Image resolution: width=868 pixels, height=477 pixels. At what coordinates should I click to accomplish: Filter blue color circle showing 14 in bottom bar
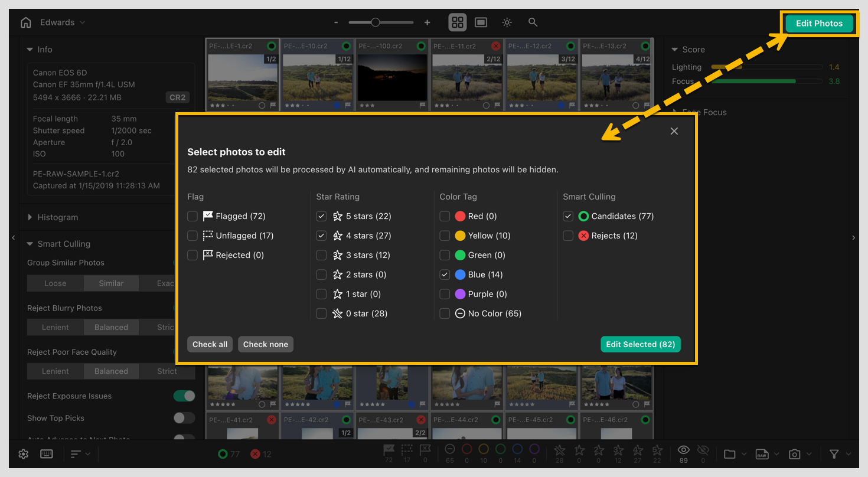point(517,453)
